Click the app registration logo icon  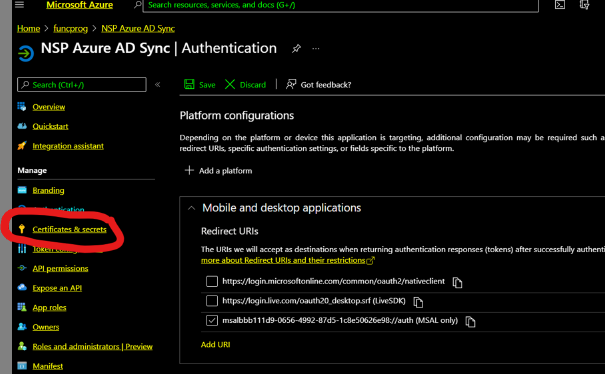[x=25, y=53]
